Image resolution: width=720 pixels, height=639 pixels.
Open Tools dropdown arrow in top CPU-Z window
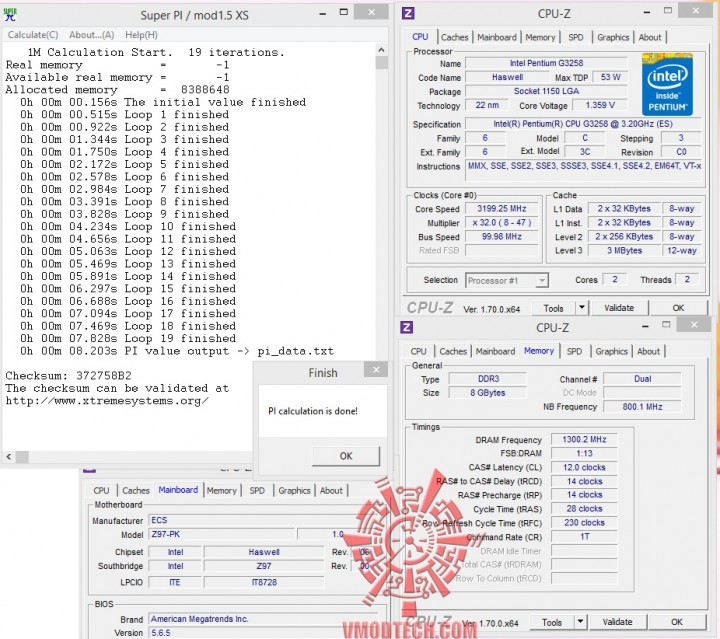582,308
